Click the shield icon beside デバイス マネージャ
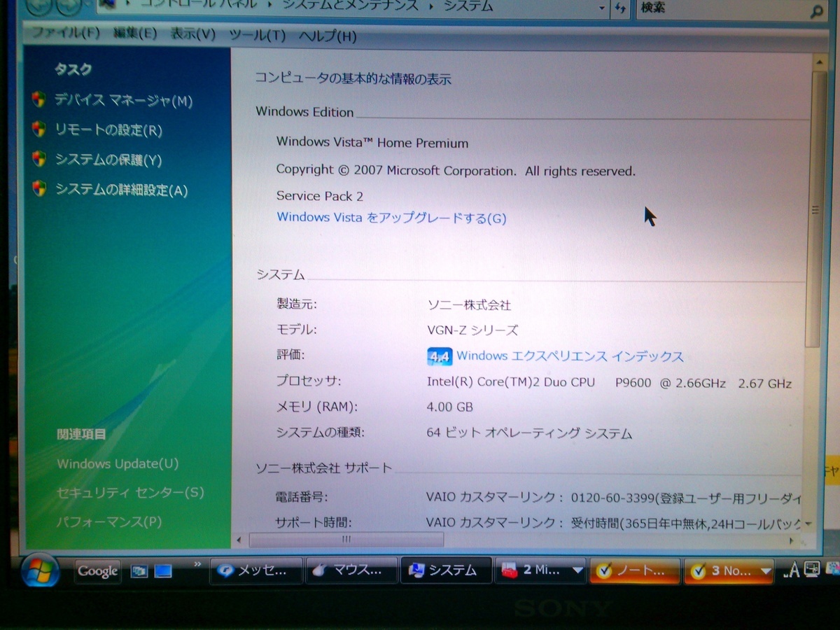The width and height of the screenshot is (840, 630). tap(39, 99)
